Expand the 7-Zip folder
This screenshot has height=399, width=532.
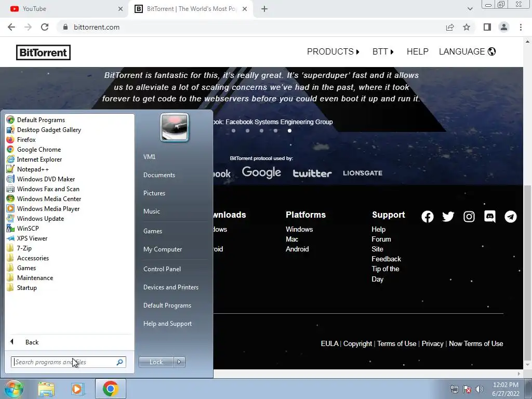tap(19, 248)
